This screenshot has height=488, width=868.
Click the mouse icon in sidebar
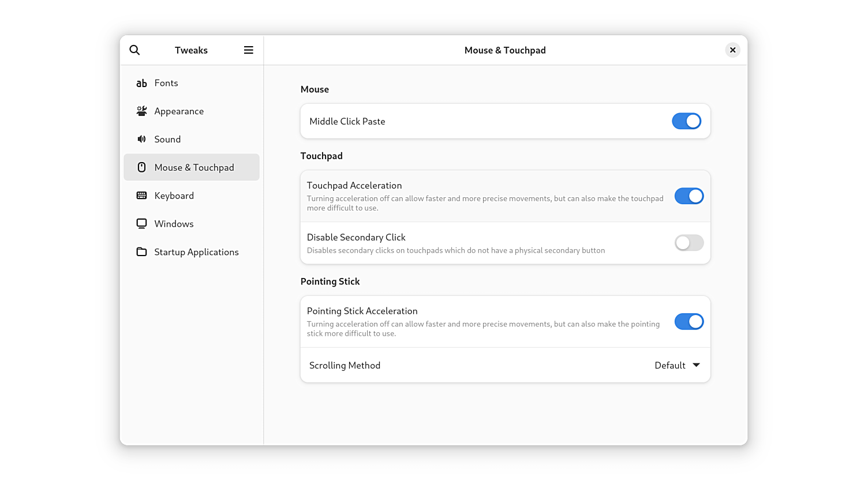point(141,167)
